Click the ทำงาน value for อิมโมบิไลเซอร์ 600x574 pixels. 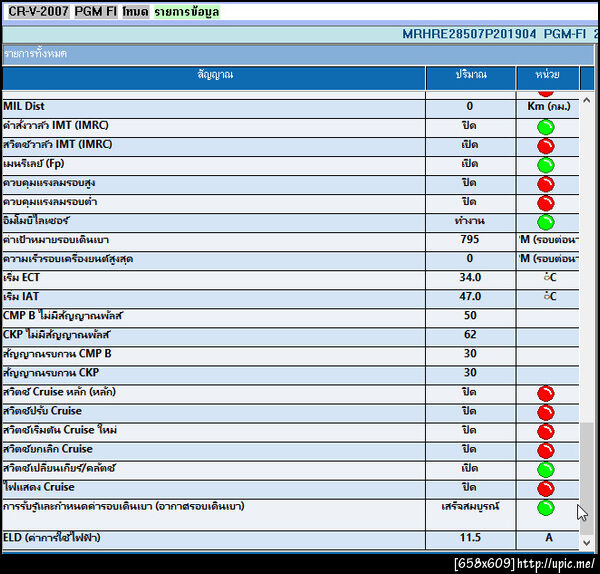pos(470,220)
